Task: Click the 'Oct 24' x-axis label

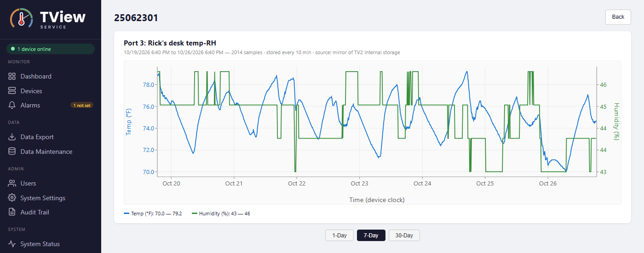Action: click(x=422, y=184)
